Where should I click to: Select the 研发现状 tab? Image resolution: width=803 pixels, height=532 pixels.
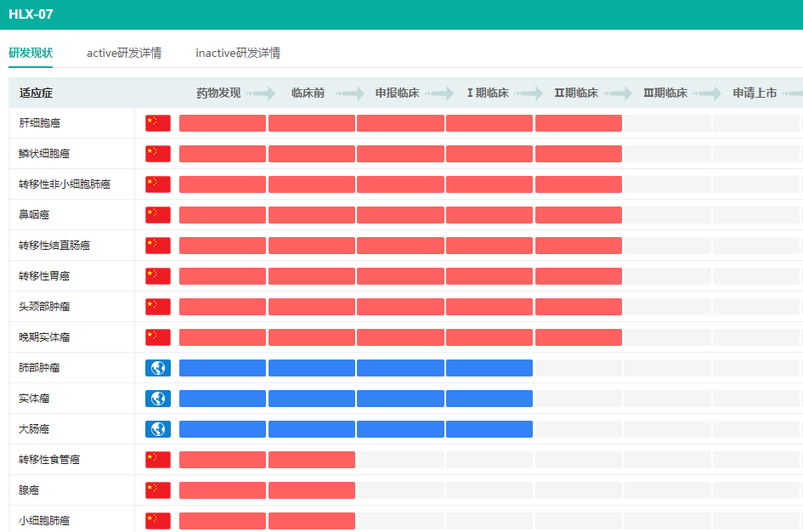click(x=31, y=53)
